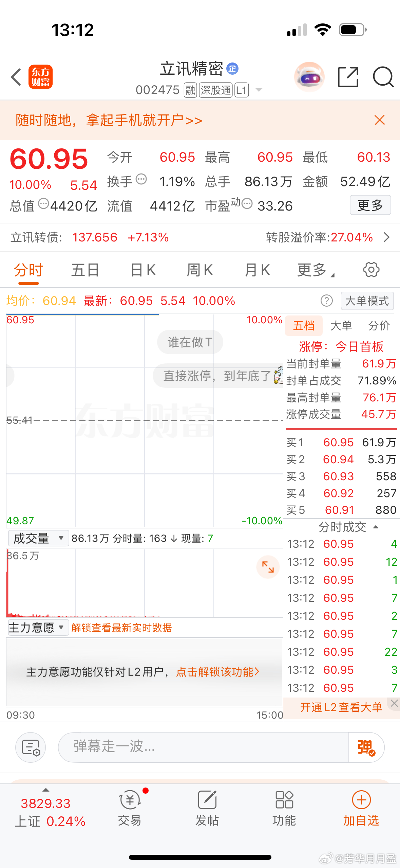Screen dimensions: 400x868
Task: Select the 大单 tab in side panel
Action: (x=341, y=326)
